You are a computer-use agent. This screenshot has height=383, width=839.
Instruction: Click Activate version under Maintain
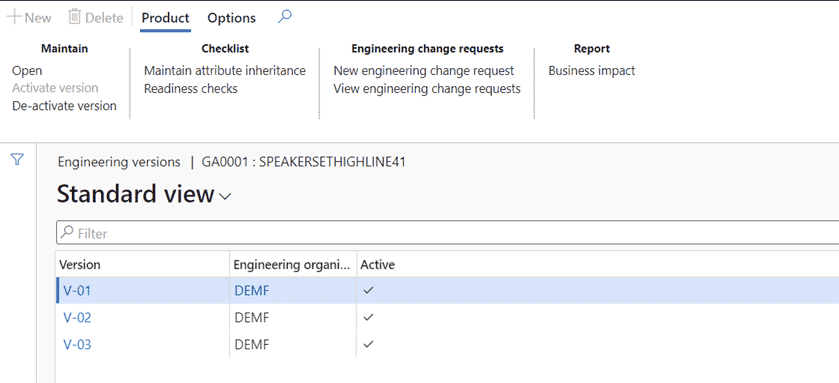pos(55,88)
